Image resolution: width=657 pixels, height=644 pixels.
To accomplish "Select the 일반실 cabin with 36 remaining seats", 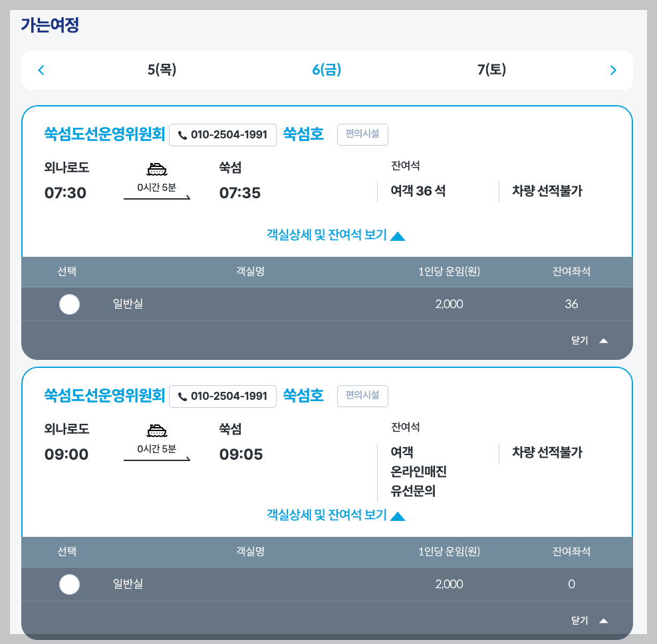I will (69, 304).
